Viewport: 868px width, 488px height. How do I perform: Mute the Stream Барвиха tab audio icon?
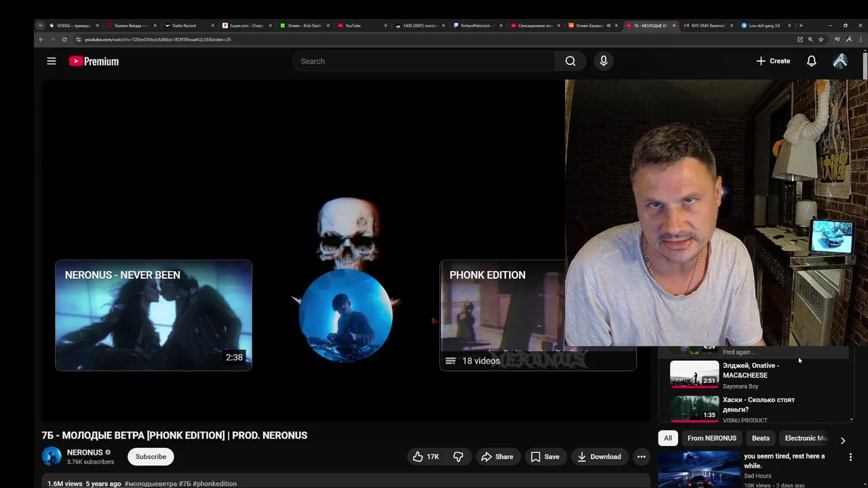[608, 26]
